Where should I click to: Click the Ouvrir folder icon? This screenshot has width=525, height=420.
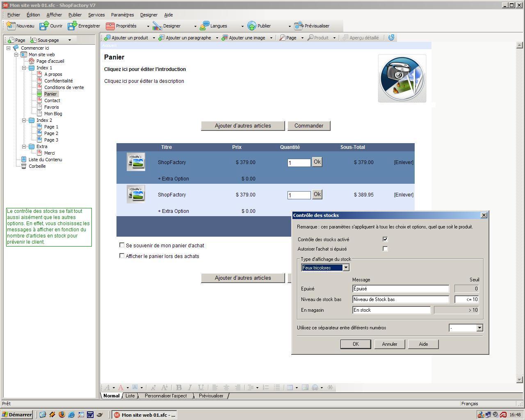point(44,26)
